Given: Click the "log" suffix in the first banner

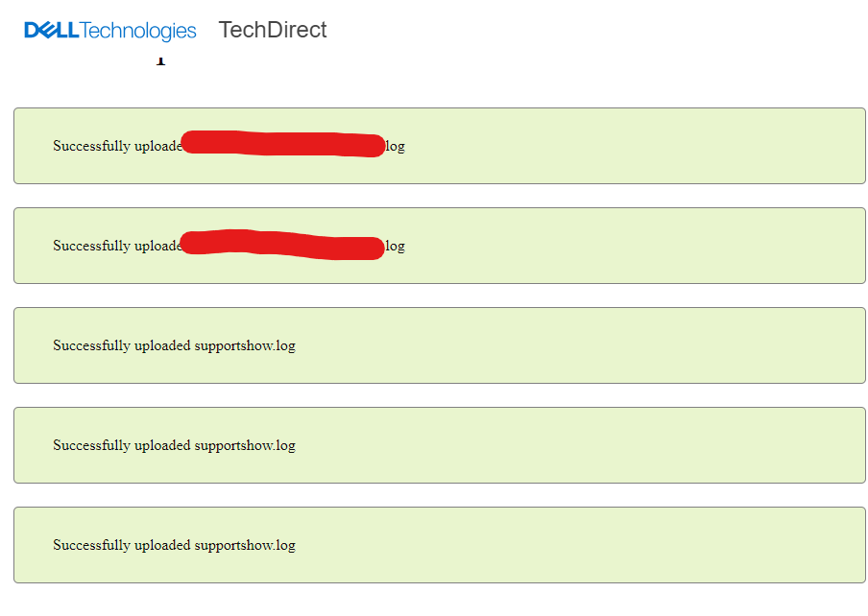Looking at the screenshot, I should click(x=395, y=147).
